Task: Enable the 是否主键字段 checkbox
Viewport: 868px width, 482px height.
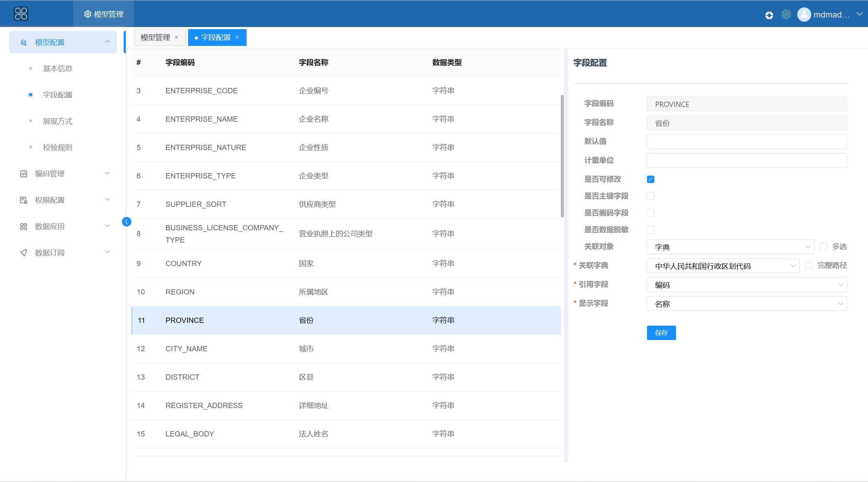Action: tap(650, 196)
